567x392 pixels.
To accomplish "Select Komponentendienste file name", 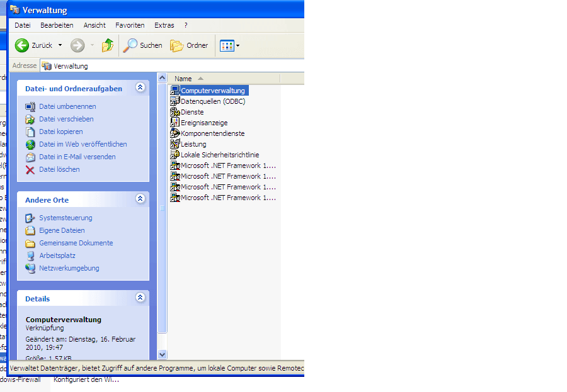I will [x=213, y=133].
